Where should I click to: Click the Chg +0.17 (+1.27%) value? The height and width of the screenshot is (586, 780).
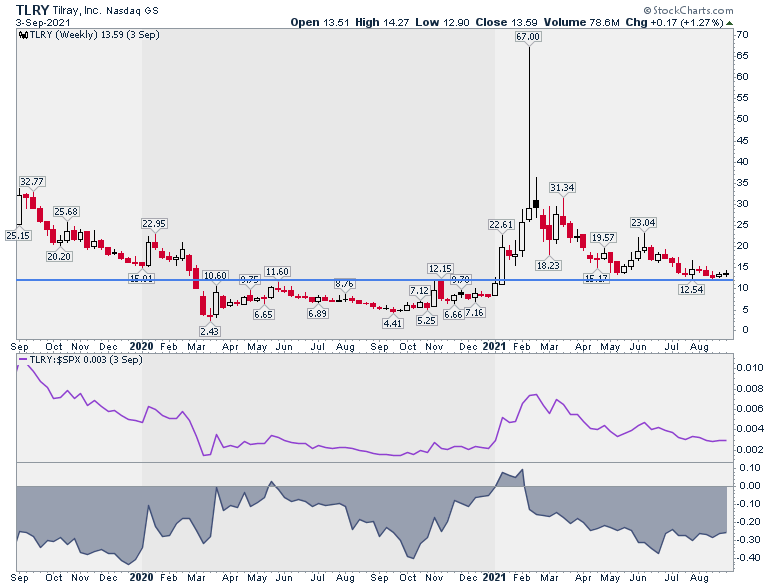[674, 22]
